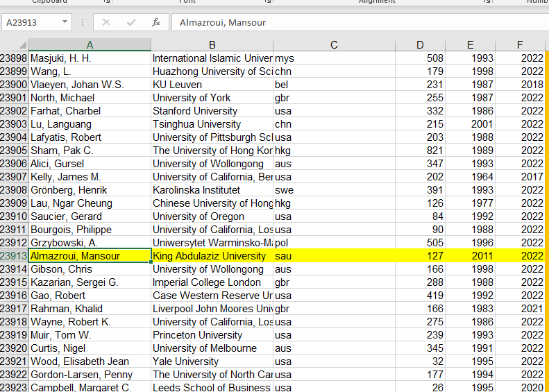549x392 pixels.
Task: Select row header 23913
Action: tap(14, 256)
